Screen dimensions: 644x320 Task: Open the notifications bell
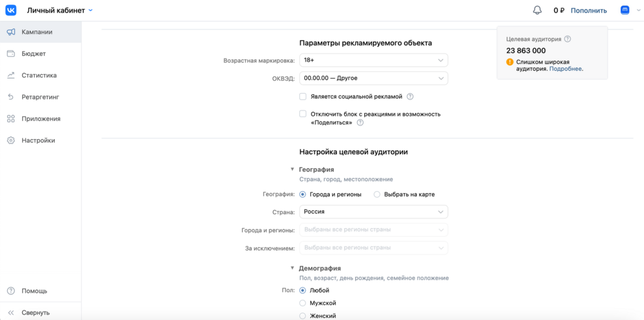(x=537, y=10)
